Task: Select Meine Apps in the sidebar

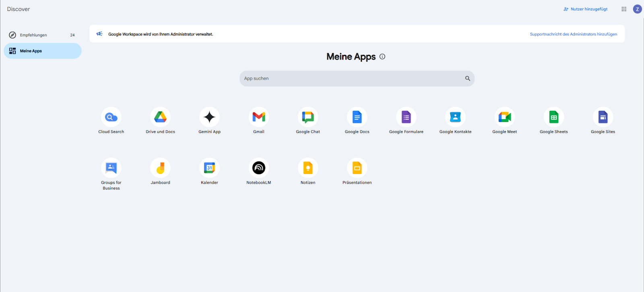Action: (31, 51)
